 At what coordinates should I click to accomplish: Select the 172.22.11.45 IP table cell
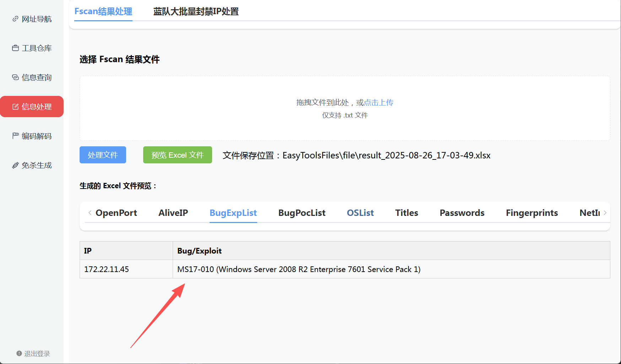point(107,269)
